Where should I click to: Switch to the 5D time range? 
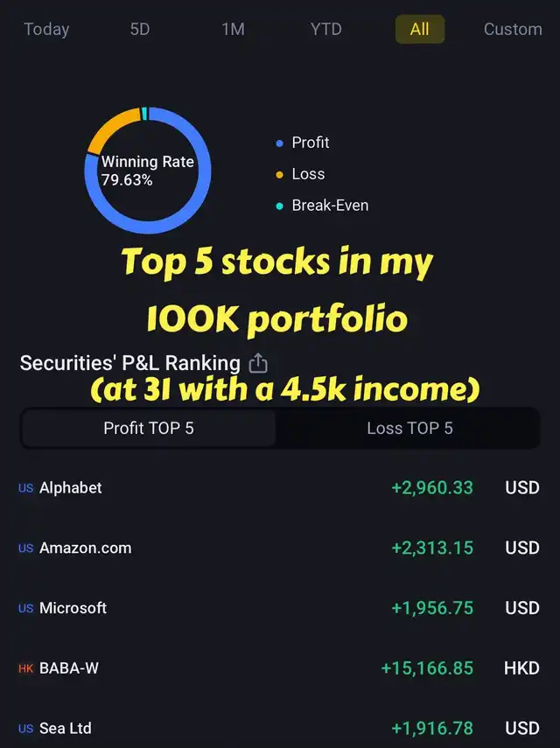[x=140, y=29]
